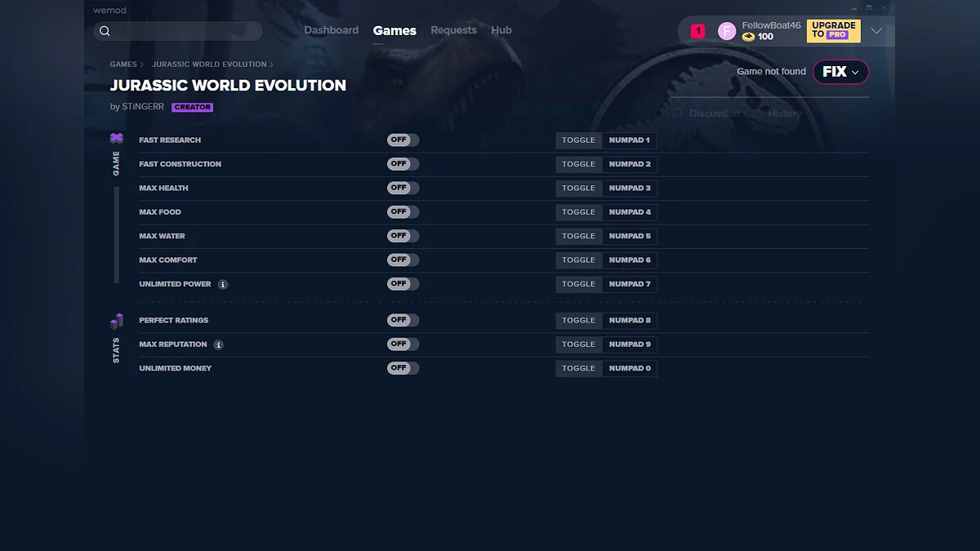The image size is (980, 551).
Task: Open creator STiNGERR profile link
Action: (143, 107)
